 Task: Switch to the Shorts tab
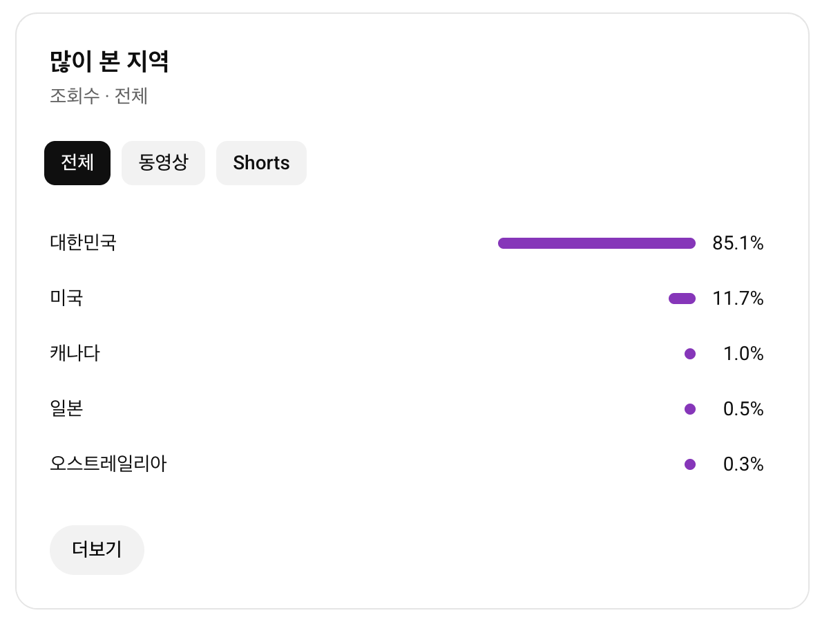261,163
